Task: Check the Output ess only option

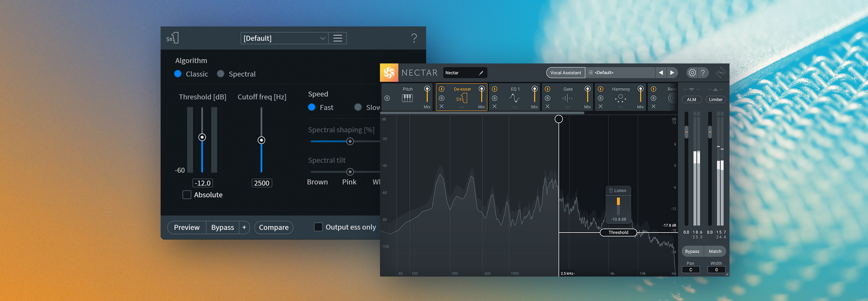Action: point(318,227)
